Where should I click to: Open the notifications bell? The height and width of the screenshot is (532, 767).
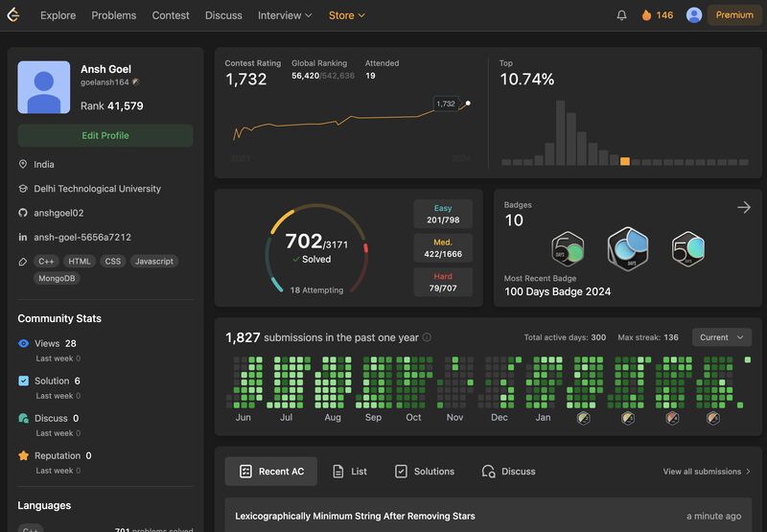[621, 15]
